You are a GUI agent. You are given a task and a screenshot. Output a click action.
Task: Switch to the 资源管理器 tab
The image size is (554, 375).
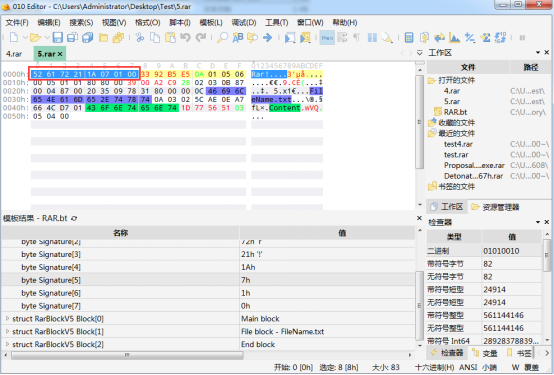pyautogui.click(x=495, y=207)
